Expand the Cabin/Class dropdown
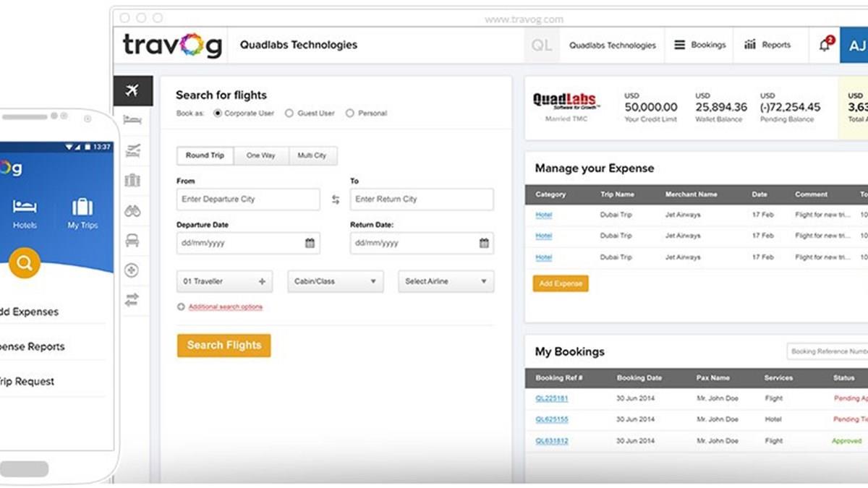The height and width of the screenshot is (488, 868). pyautogui.click(x=335, y=281)
